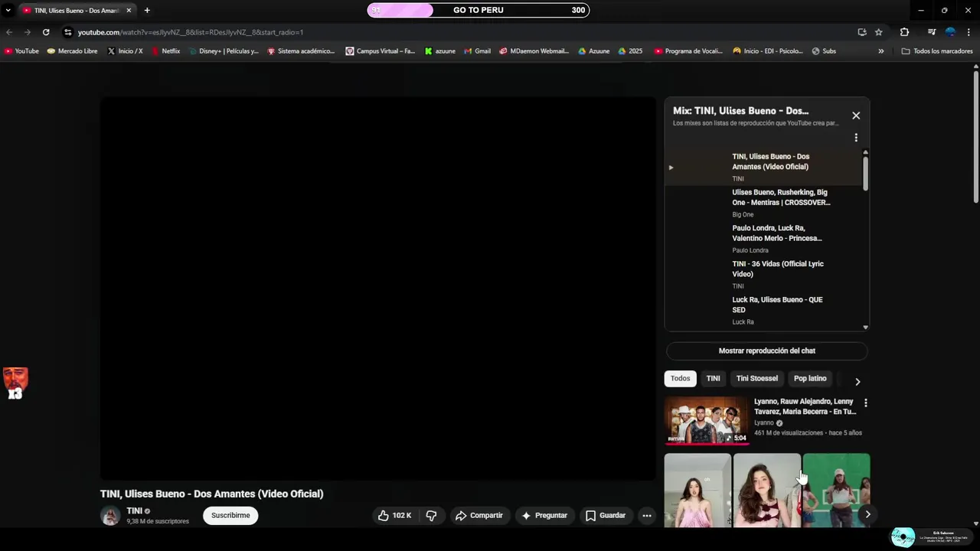This screenshot has height=551, width=980.
Task: Click the Compartir share button
Action: [479, 516]
